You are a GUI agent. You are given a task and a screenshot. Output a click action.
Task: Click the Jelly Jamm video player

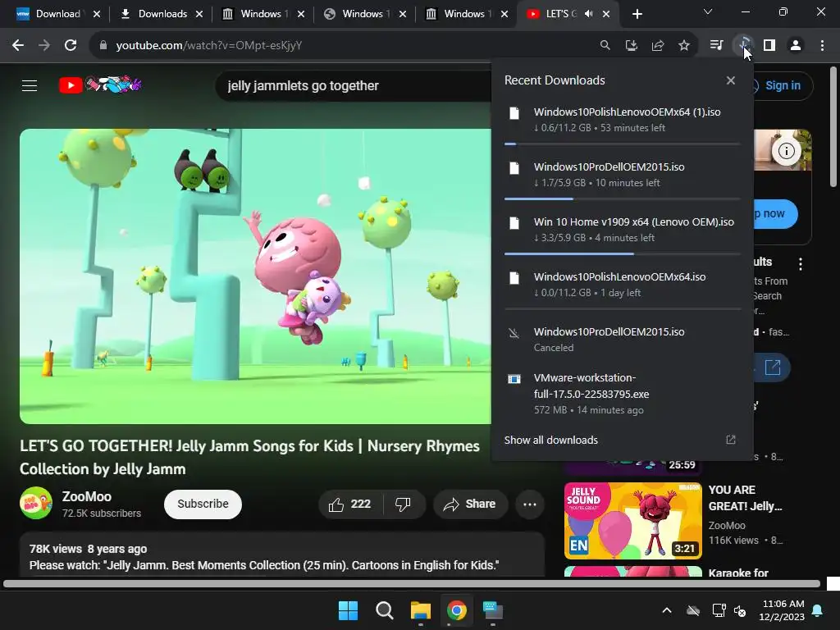pos(256,276)
